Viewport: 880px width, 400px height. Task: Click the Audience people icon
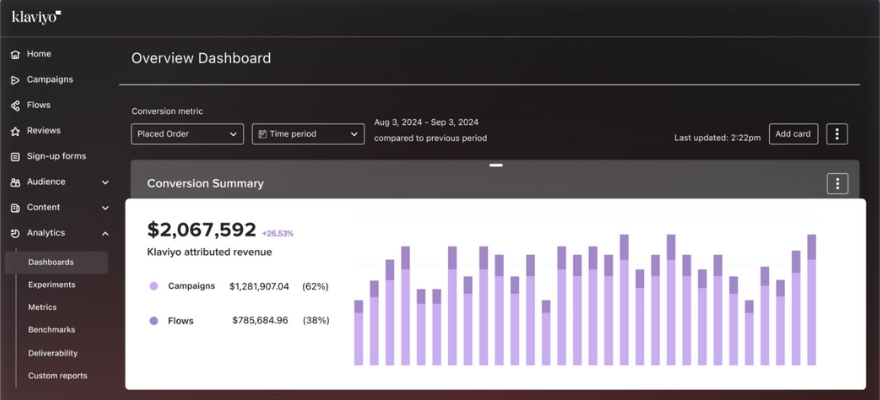click(x=15, y=182)
